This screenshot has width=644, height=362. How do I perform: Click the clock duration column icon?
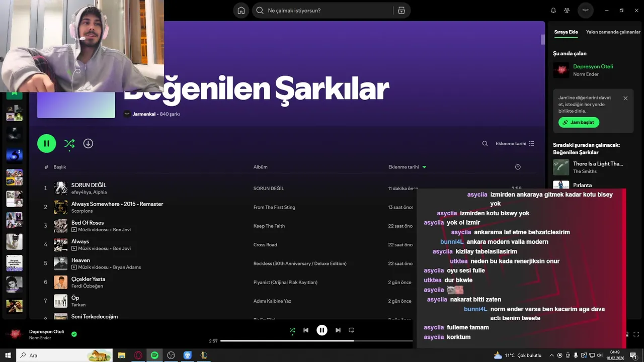point(518,167)
